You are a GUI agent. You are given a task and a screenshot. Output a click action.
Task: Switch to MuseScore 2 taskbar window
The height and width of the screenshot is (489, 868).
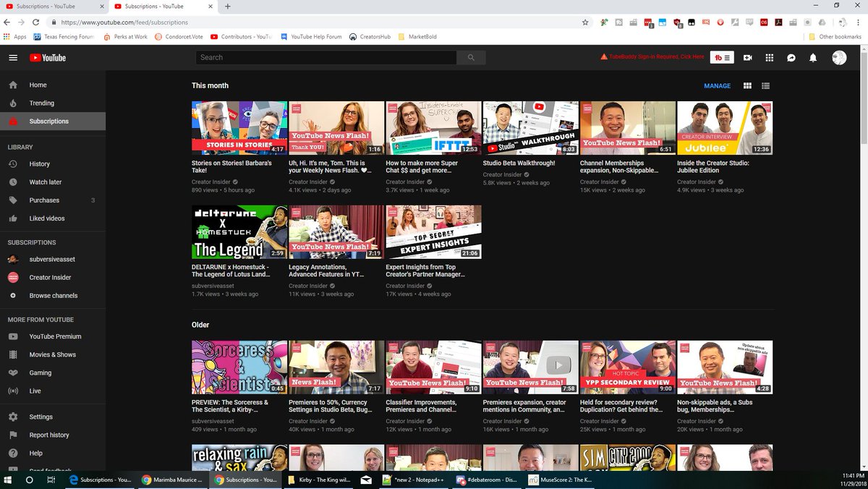tap(560, 480)
